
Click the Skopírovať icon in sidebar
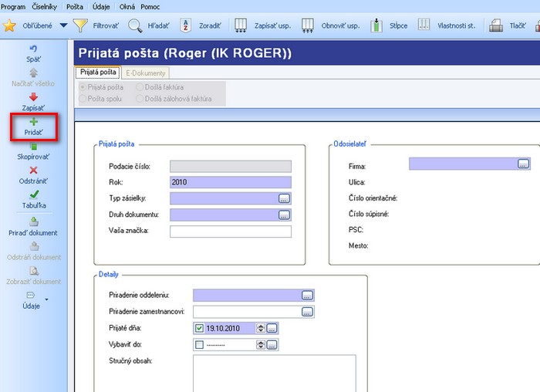click(33, 147)
